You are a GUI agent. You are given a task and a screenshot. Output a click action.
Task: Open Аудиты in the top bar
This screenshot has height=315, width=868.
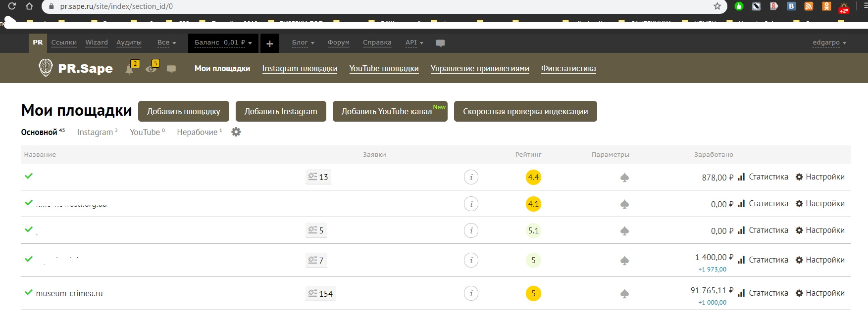pos(129,43)
